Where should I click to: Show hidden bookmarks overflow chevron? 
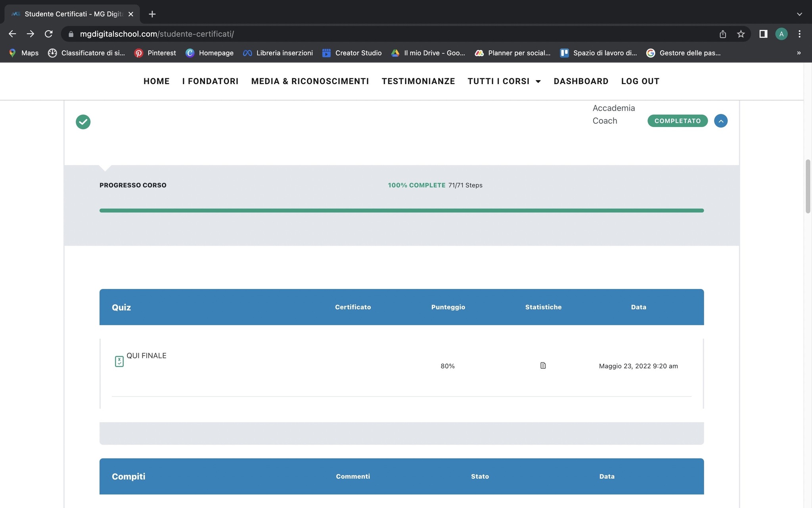[799, 53]
